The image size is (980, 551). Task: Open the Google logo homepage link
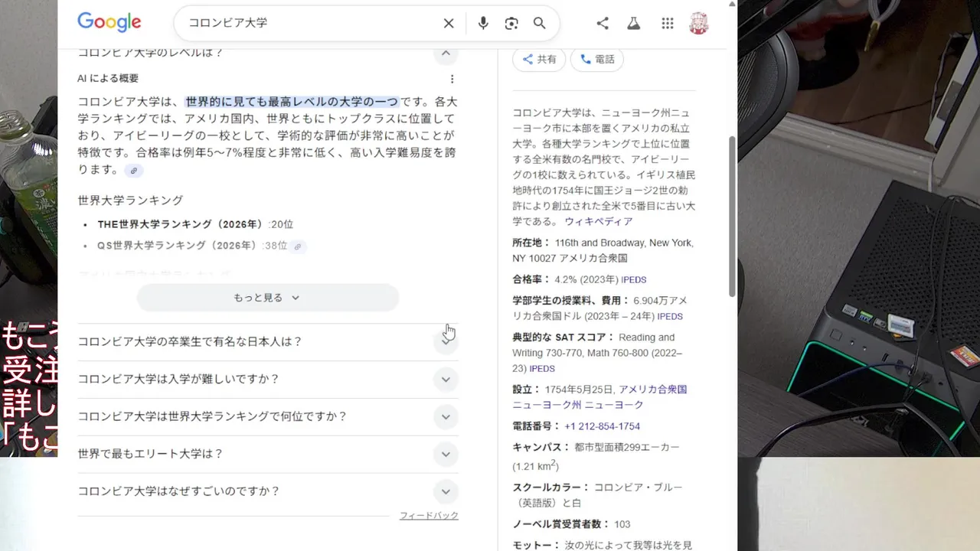(x=109, y=22)
